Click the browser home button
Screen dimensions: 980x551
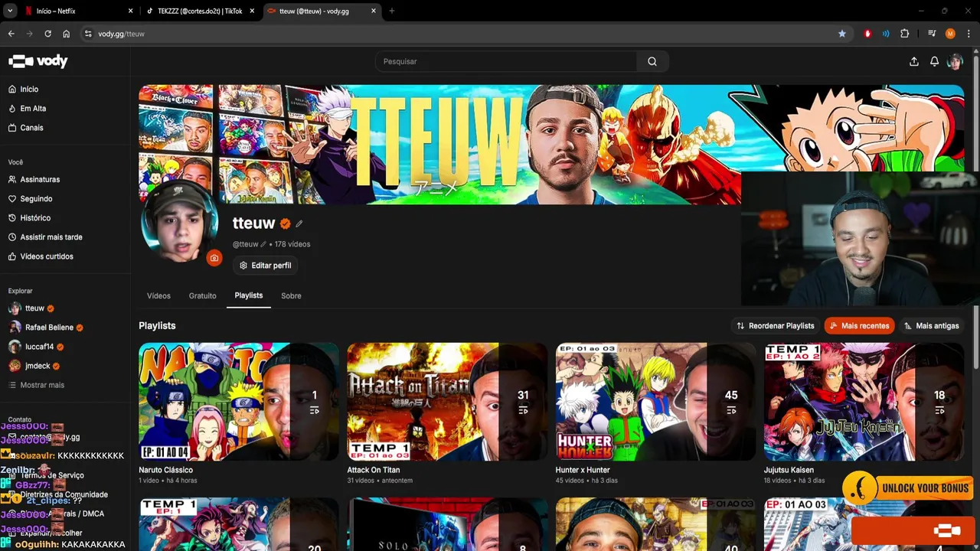(67, 34)
